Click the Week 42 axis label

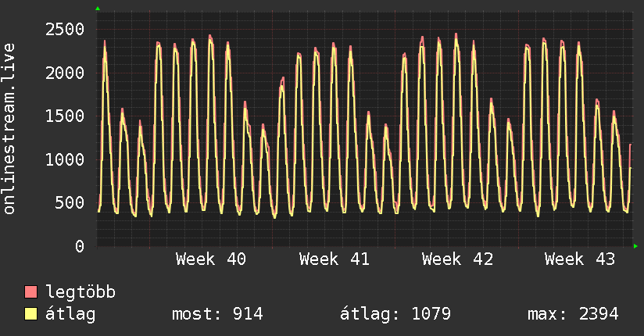(457, 259)
